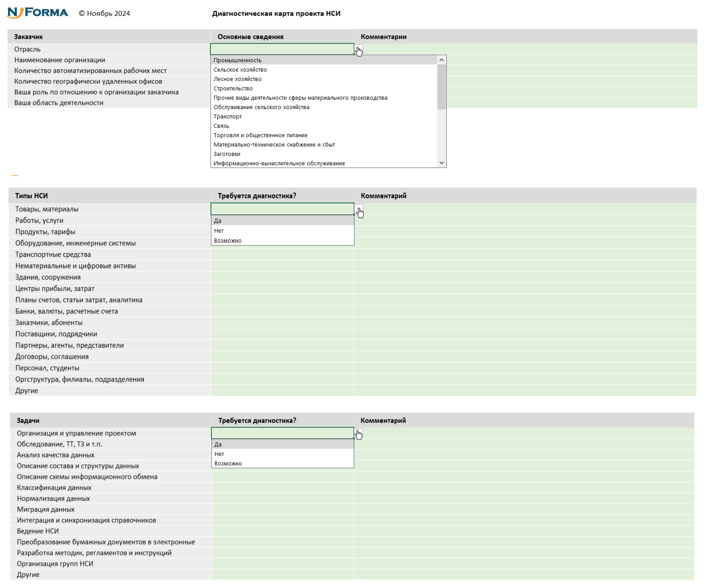This screenshot has width=706, height=588.
Task: Select Обслуживание сельского хозяйства option
Action: (324, 107)
